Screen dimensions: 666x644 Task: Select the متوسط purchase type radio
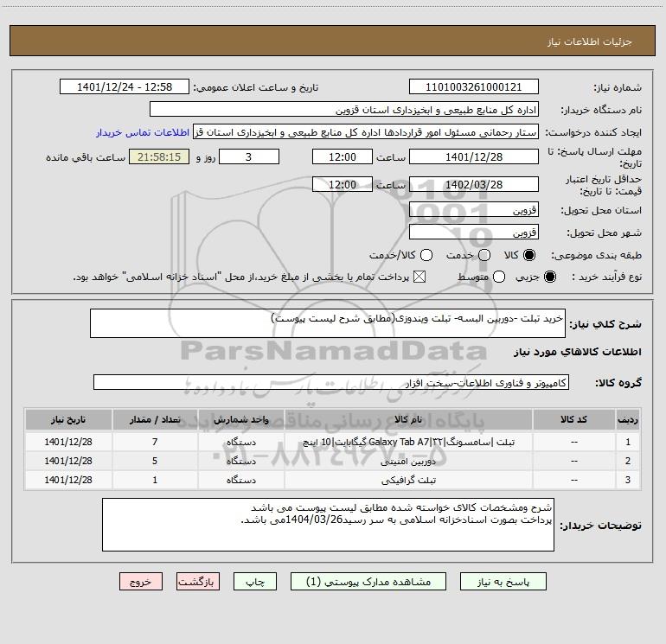[499, 277]
